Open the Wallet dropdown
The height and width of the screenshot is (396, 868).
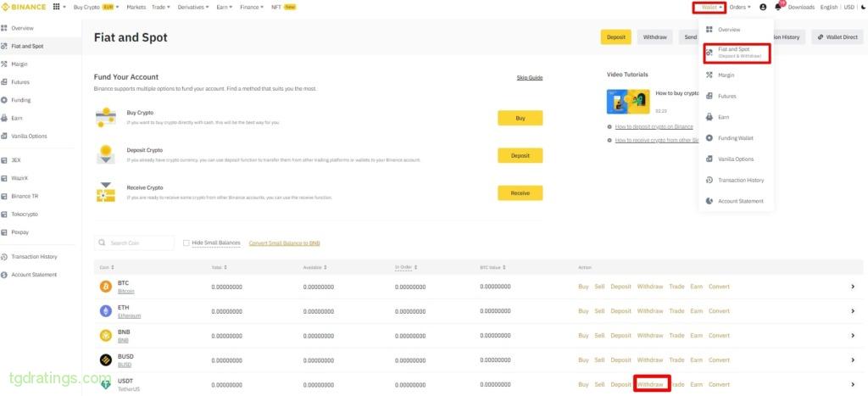(712, 7)
